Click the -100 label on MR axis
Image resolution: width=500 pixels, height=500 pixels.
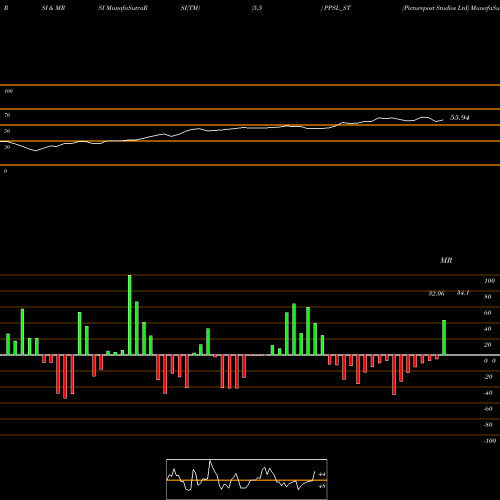(x=490, y=441)
